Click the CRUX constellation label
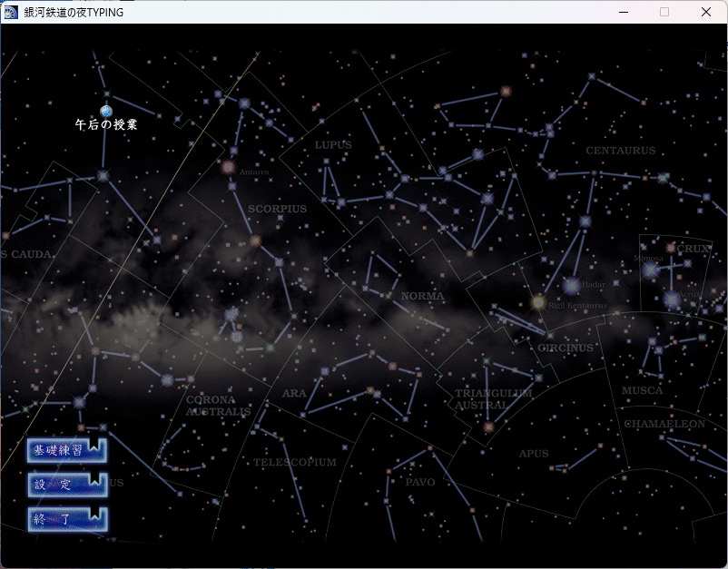Image resolution: width=728 pixels, height=569 pixels. (694, 249)
